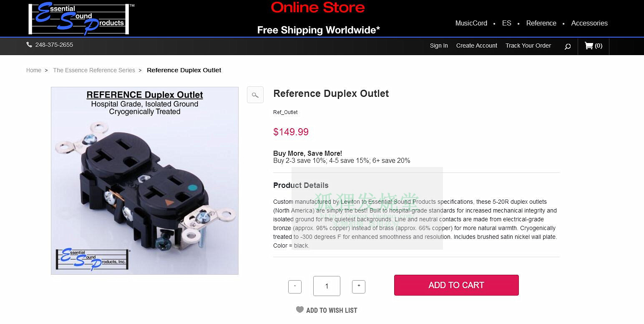Click the phone icon beside 248-375-2655
This screenshot has height=324, width=644.
click(29, 45)
